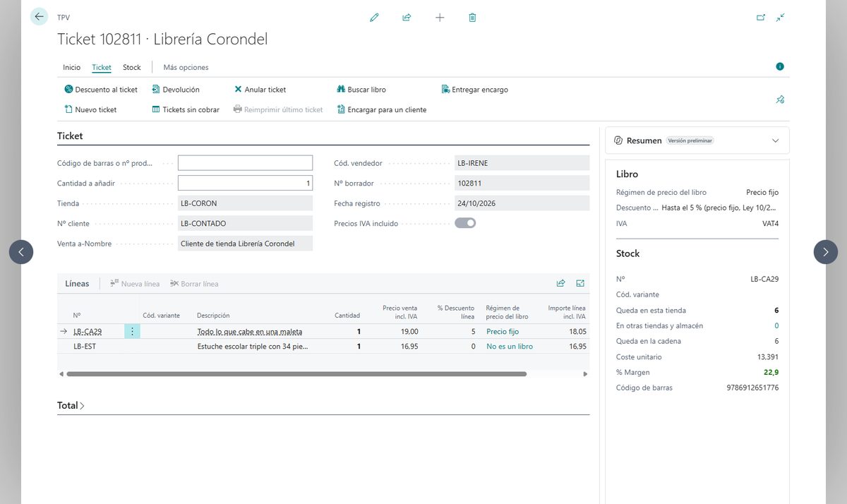Click share icon in Líneas section
The height and width of the screenshot is (504, 847).
(560, 284)
